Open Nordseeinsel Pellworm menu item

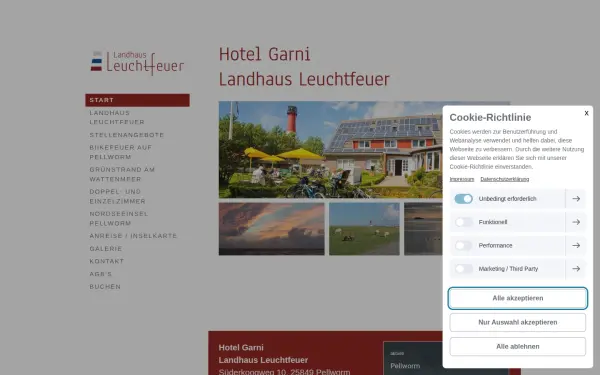click(119, 218)
